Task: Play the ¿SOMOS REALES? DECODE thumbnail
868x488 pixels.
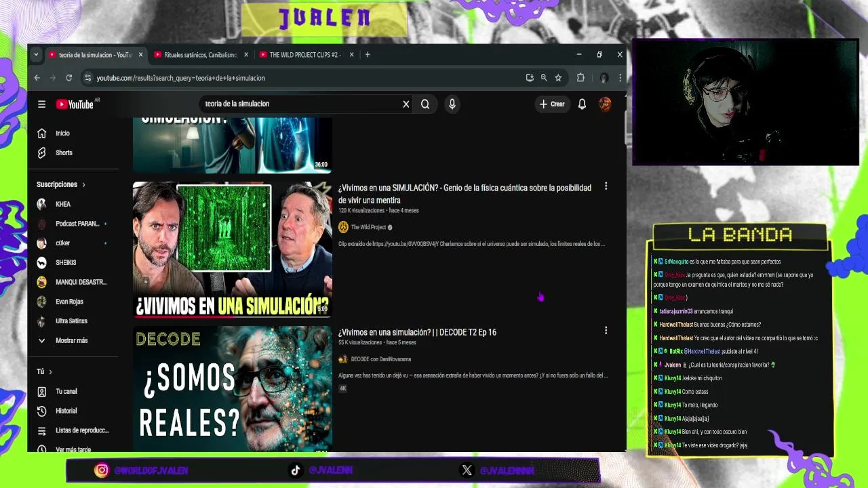Action: [233, 389]
